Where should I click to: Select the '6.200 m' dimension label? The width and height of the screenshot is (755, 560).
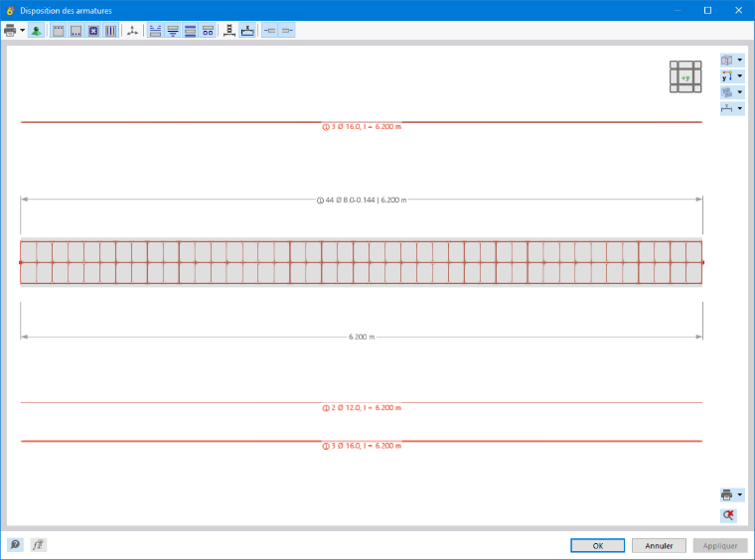pos(362,337)
